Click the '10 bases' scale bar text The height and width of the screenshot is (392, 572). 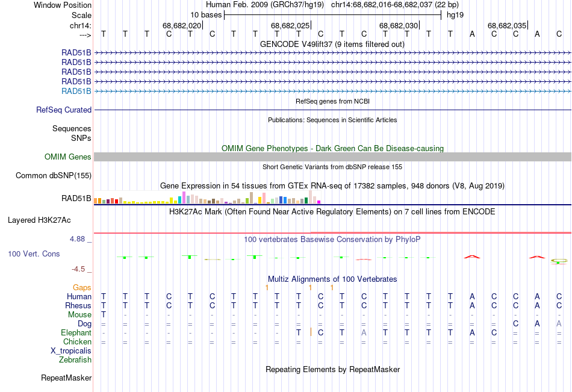(206, 15)
